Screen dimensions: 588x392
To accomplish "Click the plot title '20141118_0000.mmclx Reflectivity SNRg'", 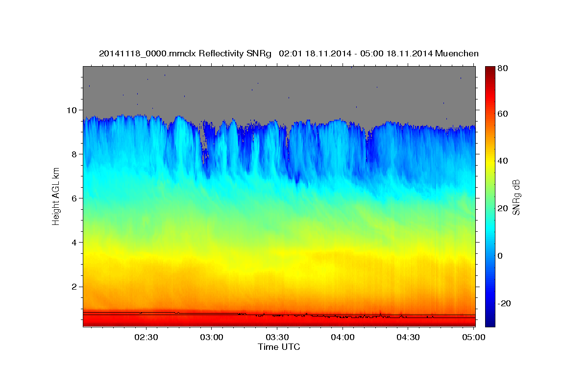I will point(185,53).
